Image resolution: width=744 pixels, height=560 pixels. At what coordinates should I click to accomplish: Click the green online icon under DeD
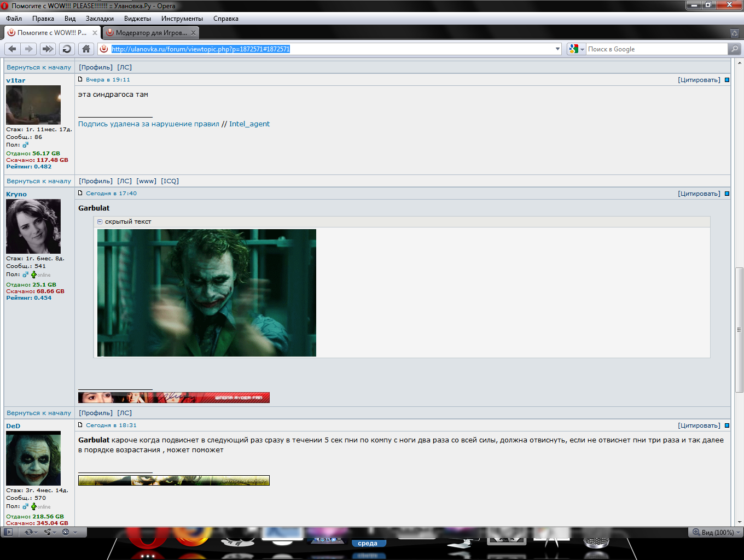point(34,506)
